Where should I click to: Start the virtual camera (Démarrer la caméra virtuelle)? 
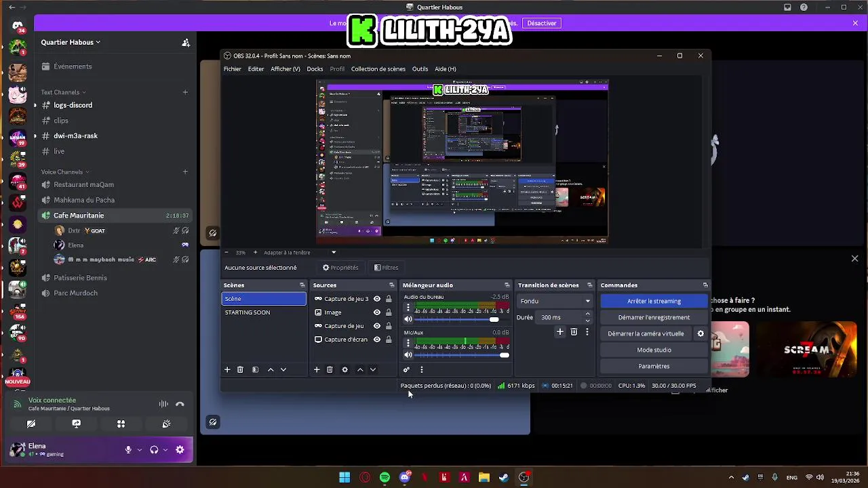coord(646,333)
